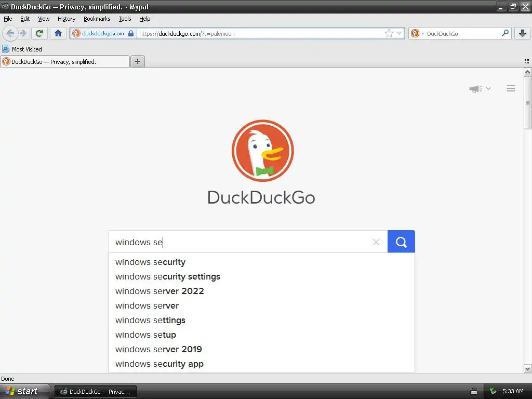The height and width of the screenshot is (399, 532).
Task: Open the Edit menu
Action: pos(25,19)
